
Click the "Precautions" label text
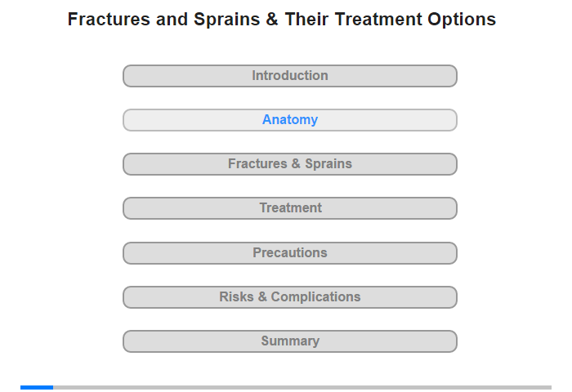pyautogui.click(x=290, y=252)
